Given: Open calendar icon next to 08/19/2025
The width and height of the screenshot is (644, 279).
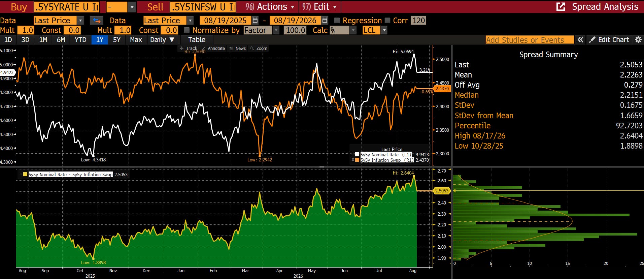Looking at the screenshot, I should pyautogui.click(x=255, y=21).
